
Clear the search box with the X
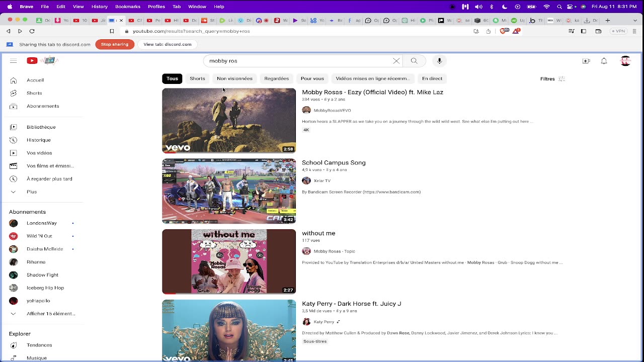click(x=396, y=61)
